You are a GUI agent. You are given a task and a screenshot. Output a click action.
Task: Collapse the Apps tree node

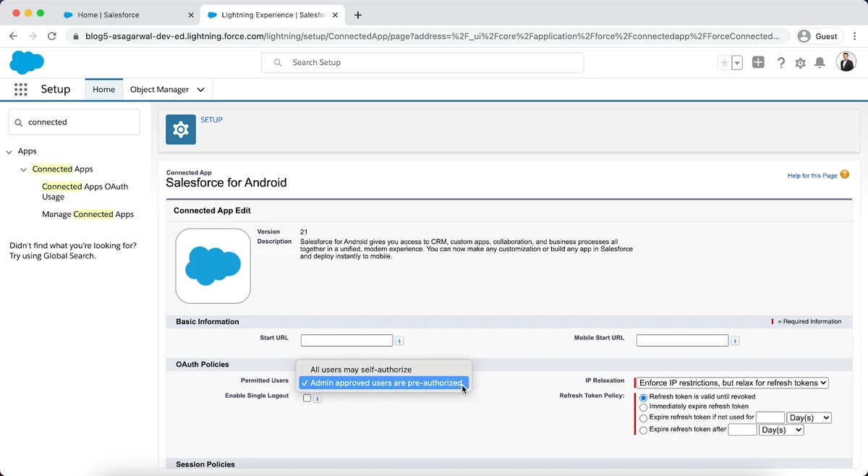point(9,152)
